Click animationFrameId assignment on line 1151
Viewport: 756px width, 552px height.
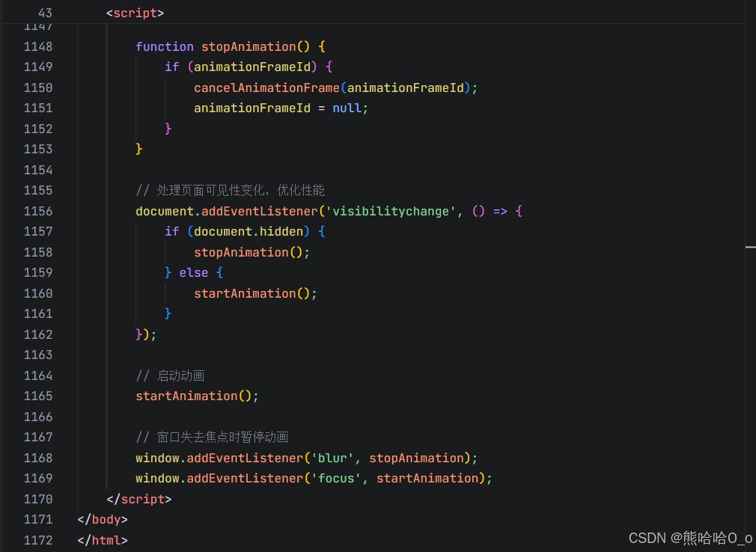point(252,108)
